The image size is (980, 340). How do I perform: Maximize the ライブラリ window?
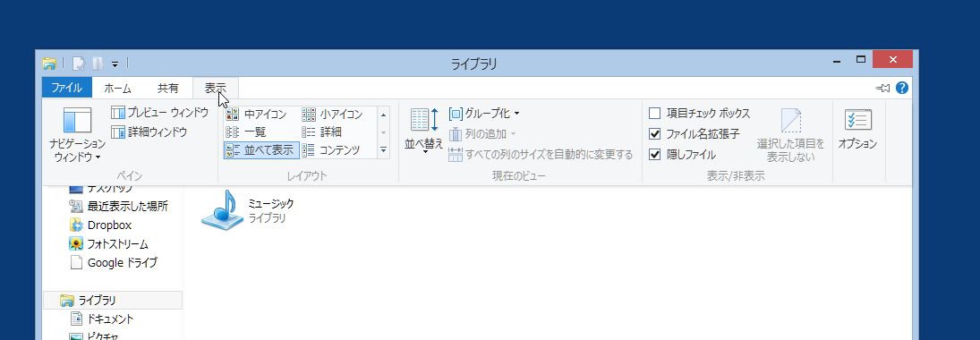point(861,60)
